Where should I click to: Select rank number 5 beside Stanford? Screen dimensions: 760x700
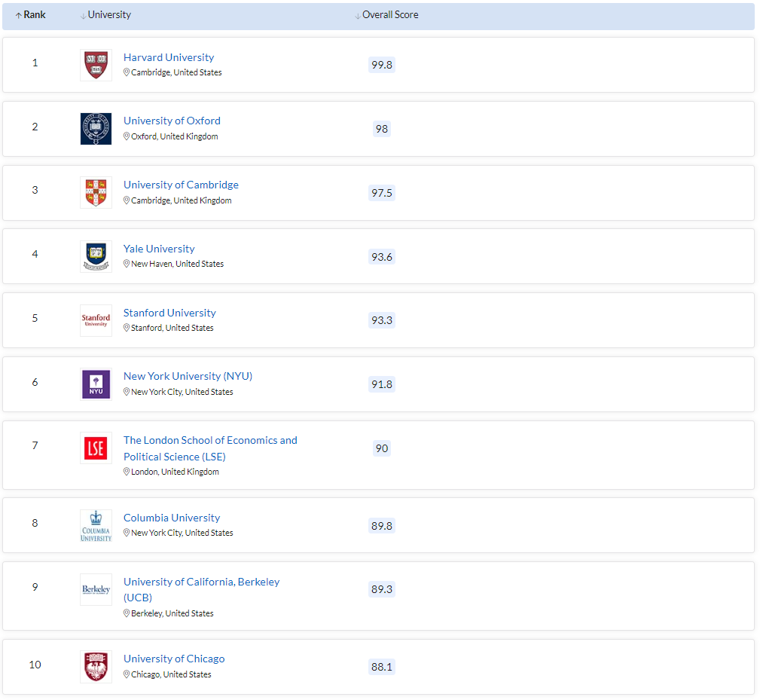35,318
